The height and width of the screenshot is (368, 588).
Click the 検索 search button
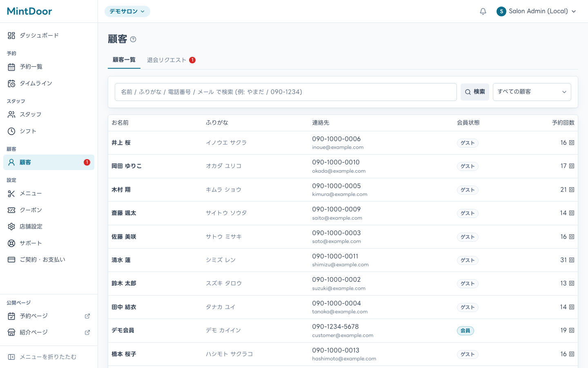tap(475, 92)
